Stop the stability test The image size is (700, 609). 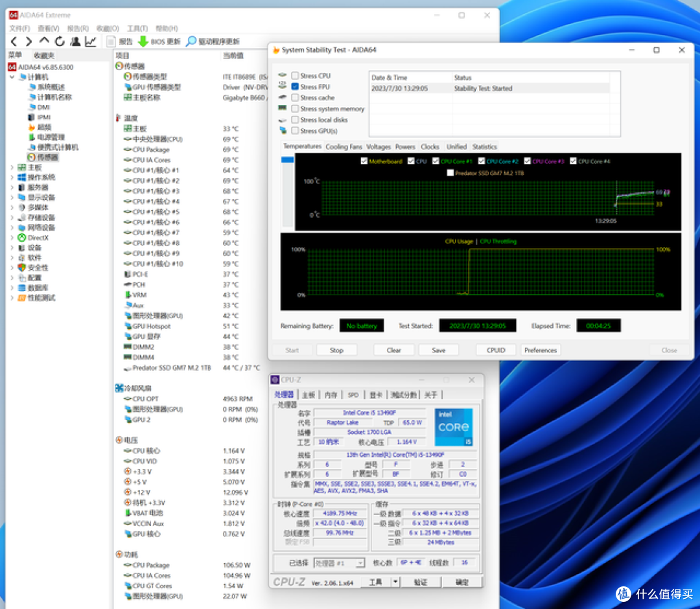pyautogui.click(x=336, y=350)
